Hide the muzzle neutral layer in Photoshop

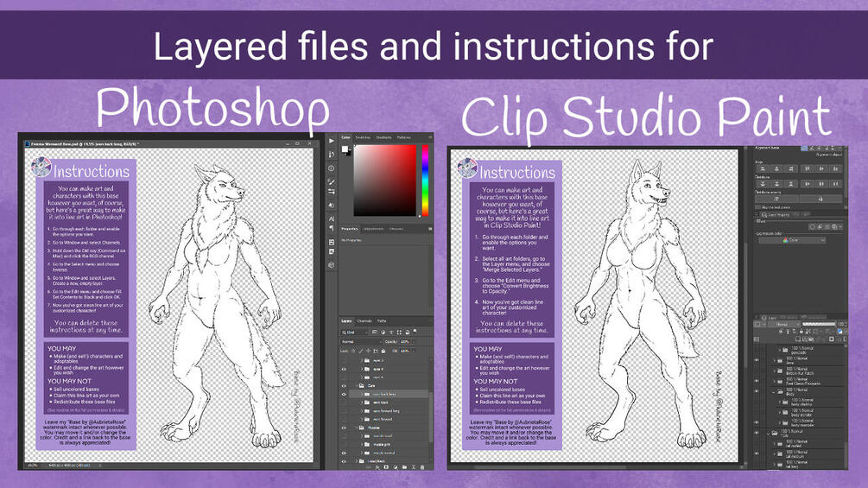[344, 453]
